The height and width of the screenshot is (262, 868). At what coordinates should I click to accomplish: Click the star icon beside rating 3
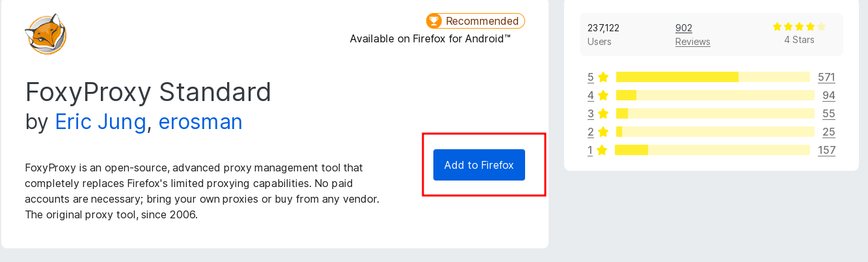coord(603,113)
